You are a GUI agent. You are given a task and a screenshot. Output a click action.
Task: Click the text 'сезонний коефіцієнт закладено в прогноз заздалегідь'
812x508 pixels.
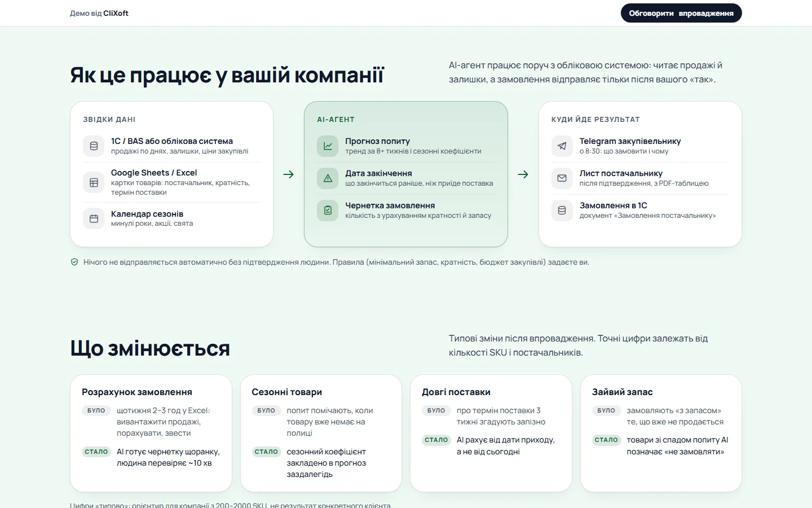click(326, 463)
